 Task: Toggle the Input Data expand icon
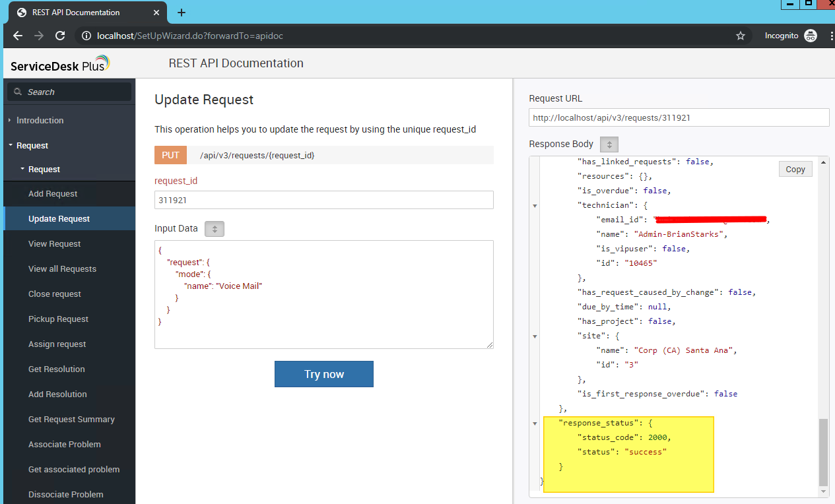(215, 229)
